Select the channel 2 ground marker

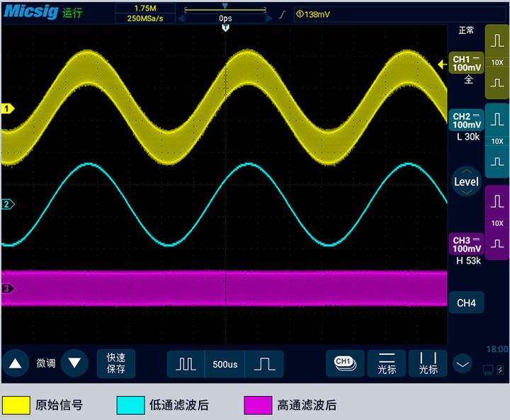(x=8, y=204)
